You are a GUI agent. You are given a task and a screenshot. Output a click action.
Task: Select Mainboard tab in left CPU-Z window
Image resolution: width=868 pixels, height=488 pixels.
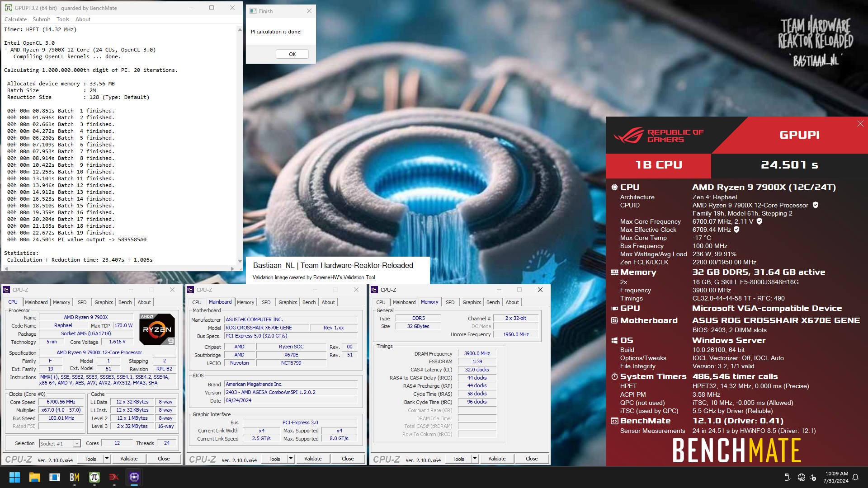click(36, 302)
